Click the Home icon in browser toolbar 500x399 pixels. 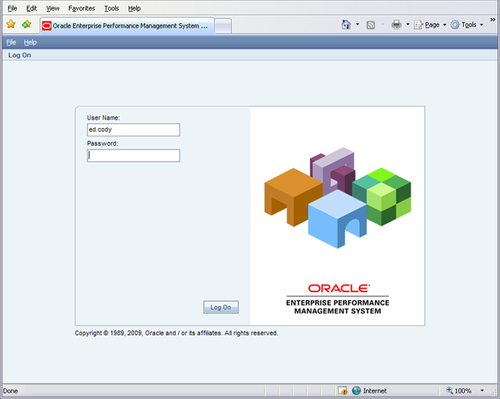pyautogui.click(x=346, y=24)
